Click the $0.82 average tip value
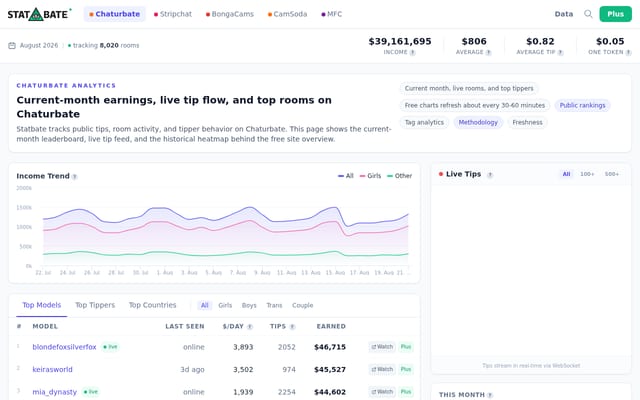The width and height of the screenshot is (640, 400). [x=540, y=41]
